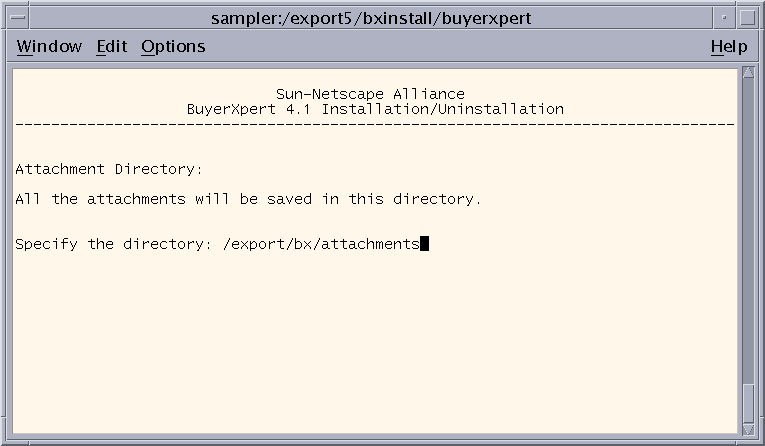Click the text cursor after /export/bx/attachments
This screenshot has height=446, width=765.
pos(424,243)
